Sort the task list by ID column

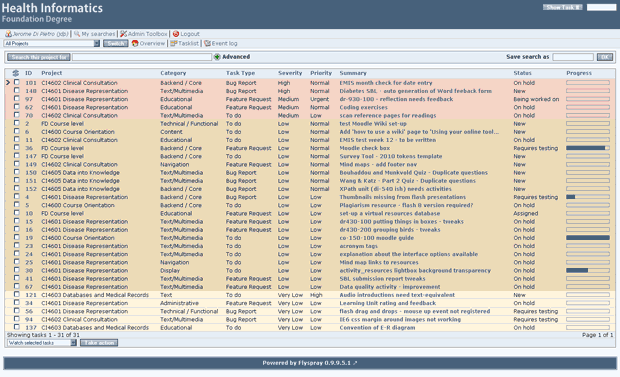[28, 73]
